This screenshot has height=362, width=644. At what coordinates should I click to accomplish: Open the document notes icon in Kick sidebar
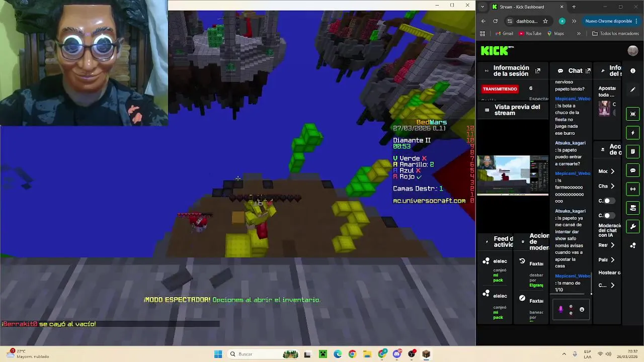[633, 151]
